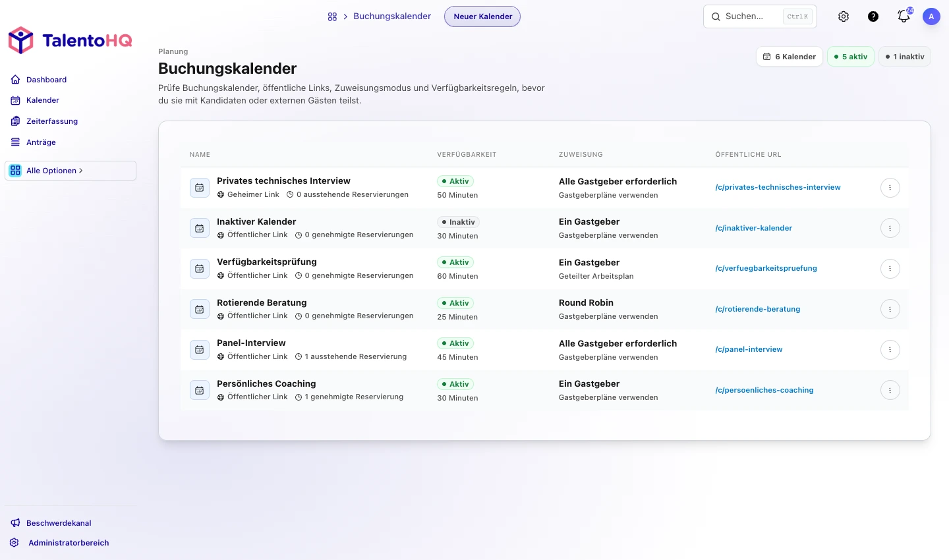Click the TalentoHQ logo
This screenshot has width=949, height=560.
pos(70,40)
